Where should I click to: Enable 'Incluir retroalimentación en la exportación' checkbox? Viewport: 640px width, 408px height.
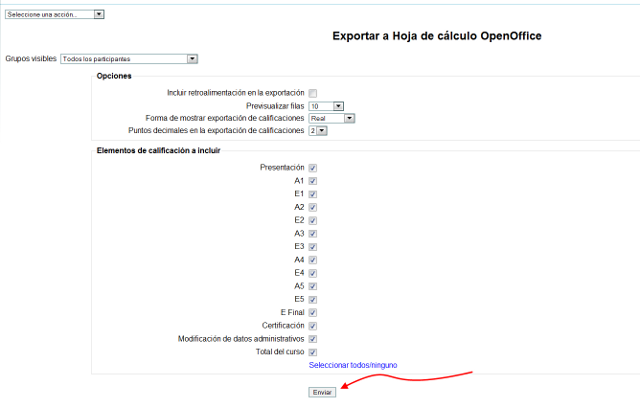313,93
